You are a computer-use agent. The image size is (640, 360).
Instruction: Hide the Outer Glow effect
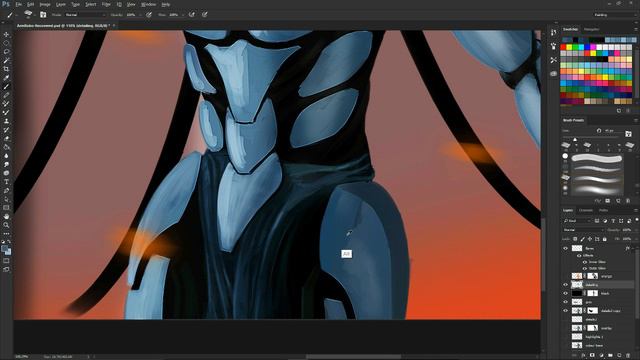click(585, 268)
